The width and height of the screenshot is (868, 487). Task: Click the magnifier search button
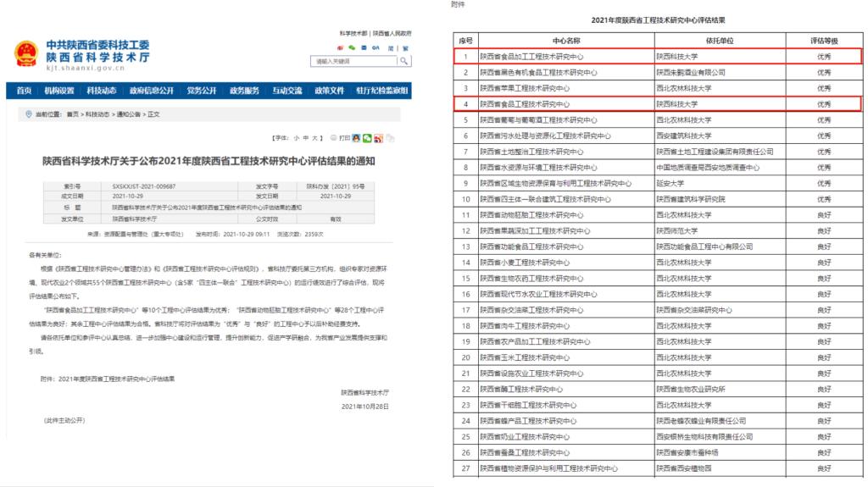pyautogui.click(x=404, y=61)
